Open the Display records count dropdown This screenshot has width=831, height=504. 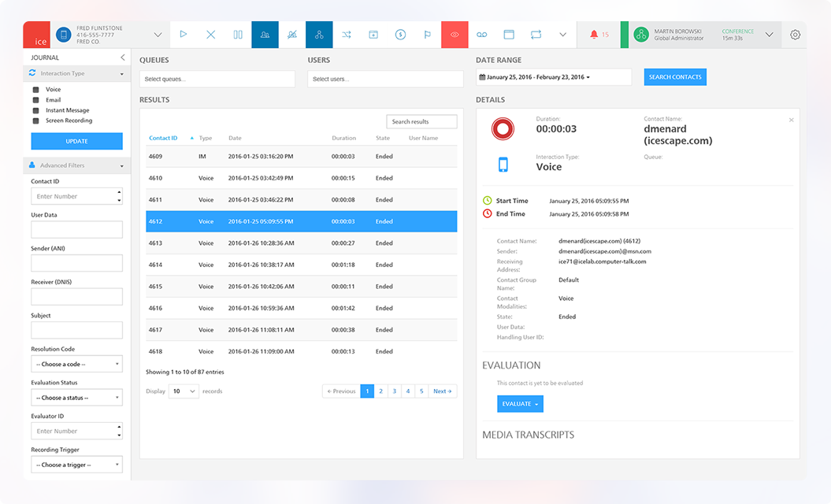(x=184, y=391)
